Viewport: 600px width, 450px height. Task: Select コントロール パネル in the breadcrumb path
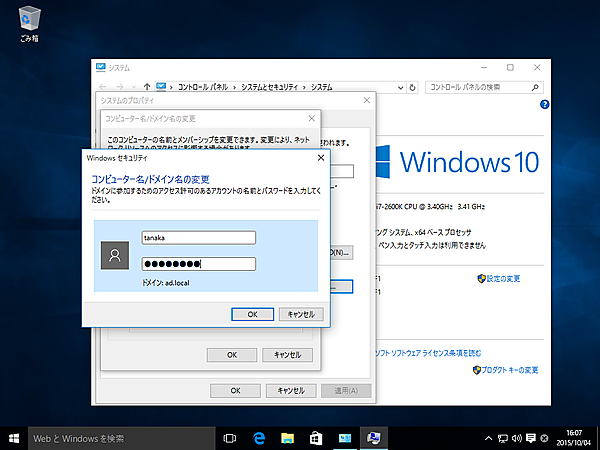tap(203, 87)
